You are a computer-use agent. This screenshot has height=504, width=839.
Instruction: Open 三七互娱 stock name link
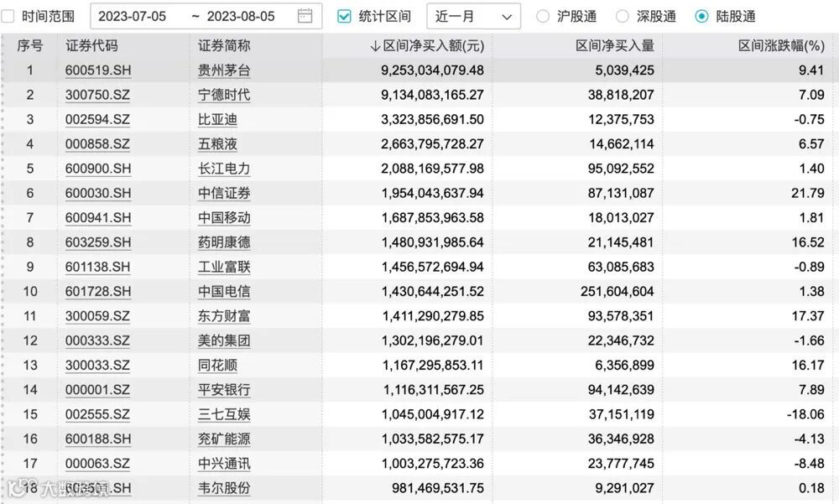(x=224, y=415)
